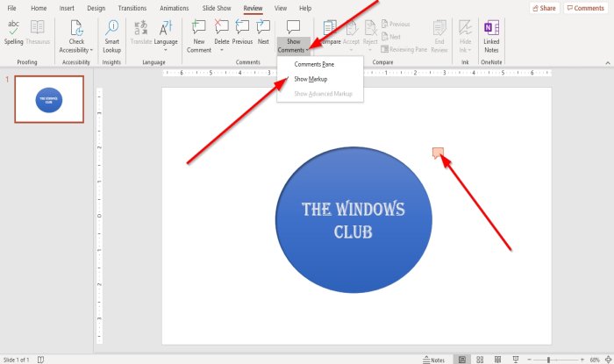
Task: Add a New Comment
Action: pos(199,37)
